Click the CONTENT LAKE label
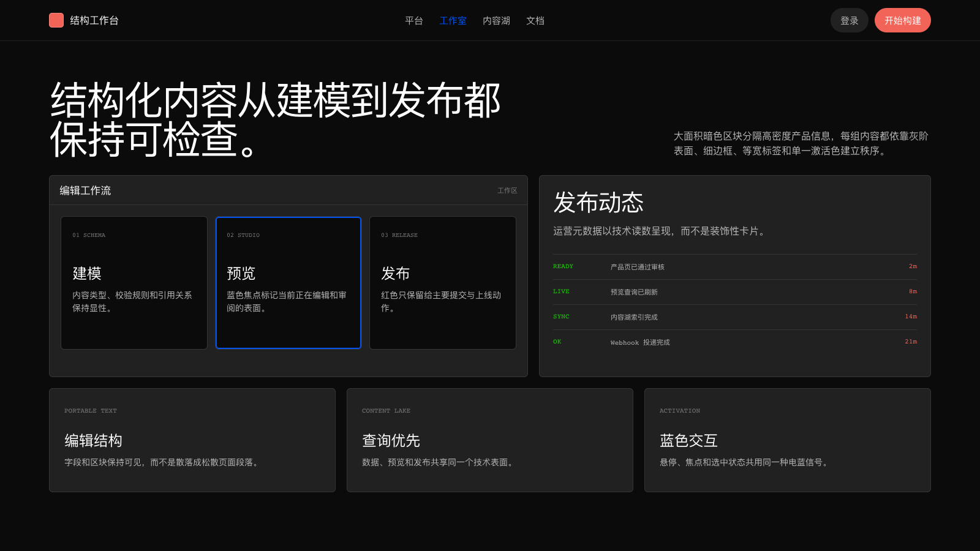Viewport: 980px width, 551px height. coord(386,411)
